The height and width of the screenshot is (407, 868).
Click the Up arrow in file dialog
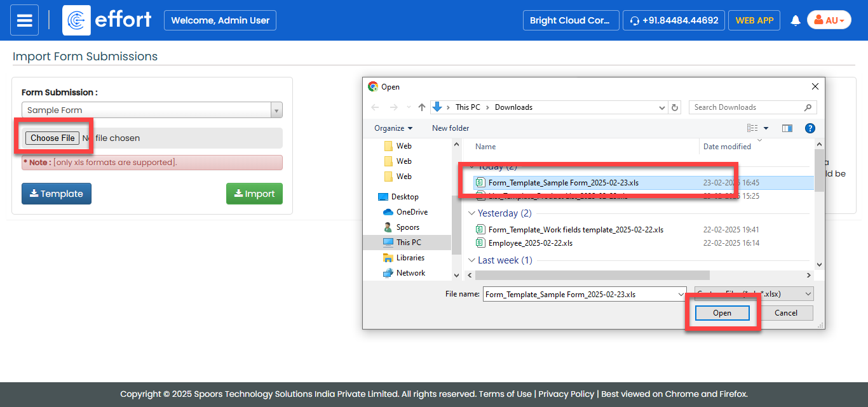click(422, 107)
